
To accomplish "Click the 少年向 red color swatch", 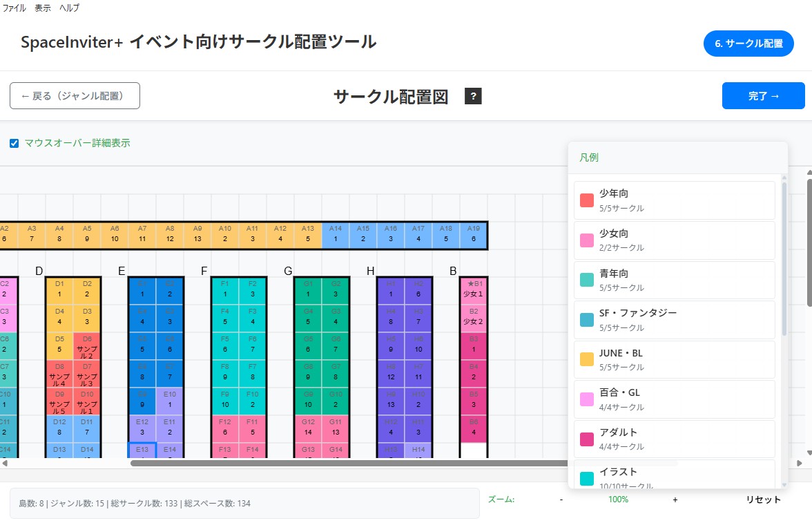I will 588,200.
